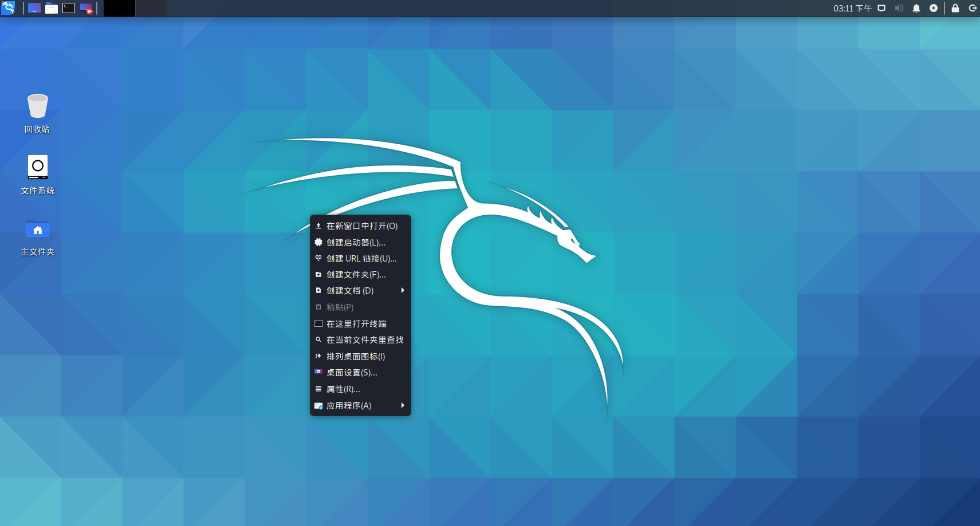
Task: Click the folder icon beside 创建文件夹(F)
Action: 318,275
